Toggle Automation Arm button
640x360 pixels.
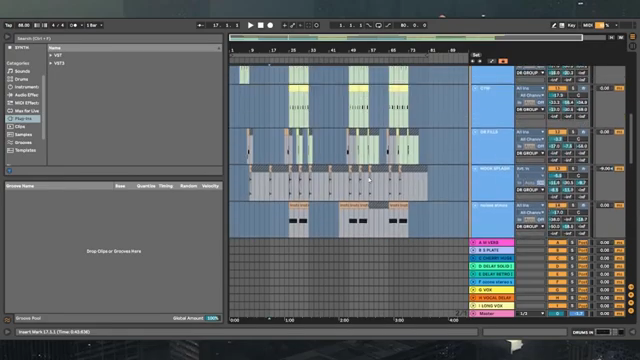pos(293,25)
